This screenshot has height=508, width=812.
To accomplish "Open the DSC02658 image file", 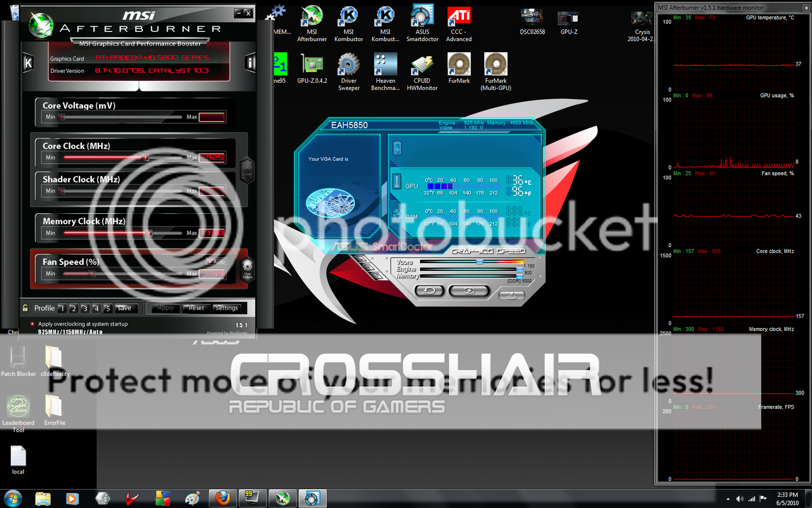I will (x=532, y=21).
